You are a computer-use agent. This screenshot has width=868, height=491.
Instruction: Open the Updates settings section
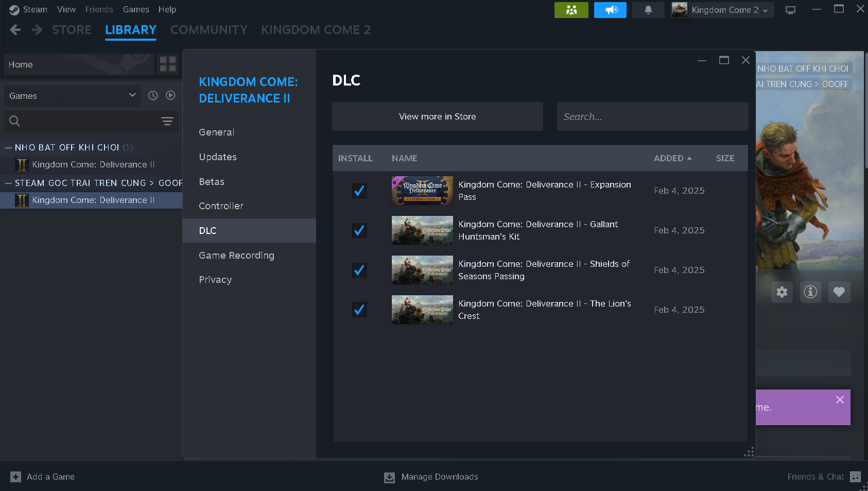point(249,157)
